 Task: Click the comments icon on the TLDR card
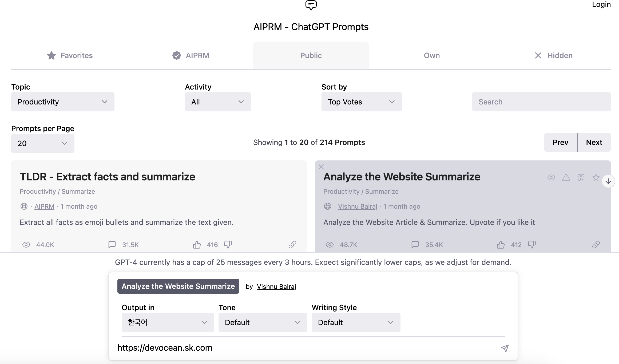click(x=112, y=245)
